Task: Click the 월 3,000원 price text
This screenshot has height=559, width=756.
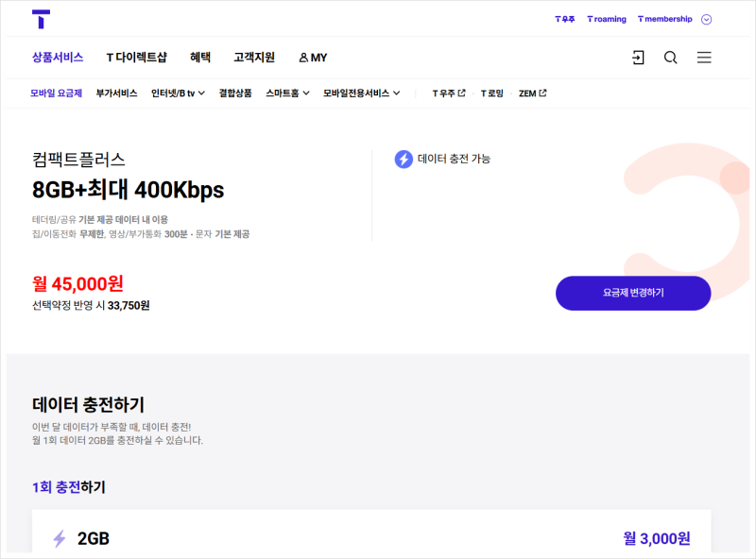Action: tap(657, 538)
